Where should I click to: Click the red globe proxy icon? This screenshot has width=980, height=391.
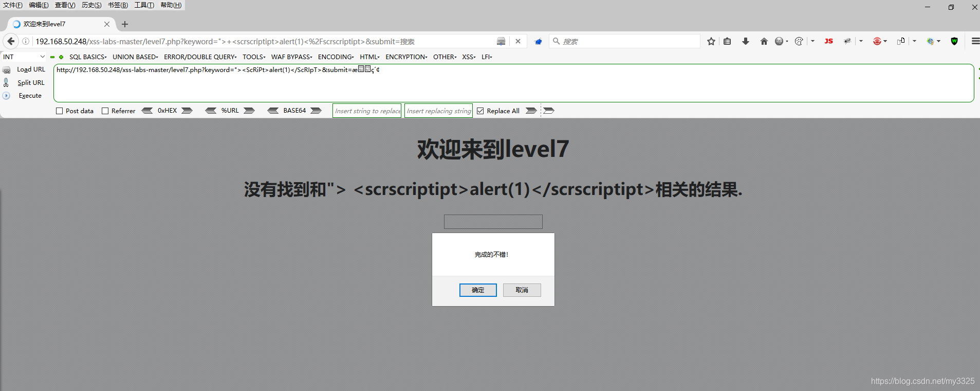[877, 41]
